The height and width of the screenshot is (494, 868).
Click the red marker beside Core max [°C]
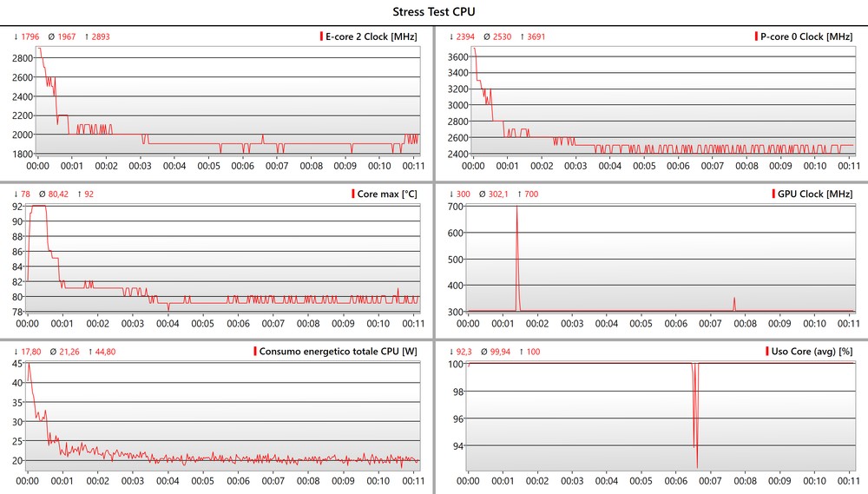point(353,194)
